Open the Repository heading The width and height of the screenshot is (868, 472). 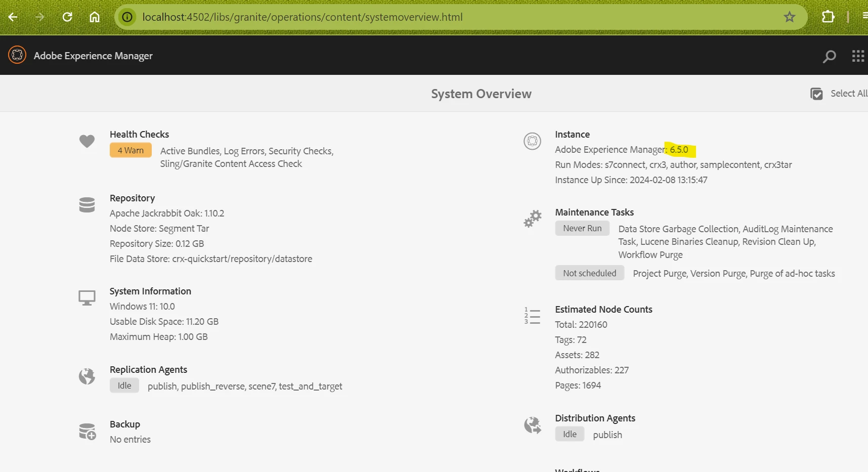[x=132, y=198]
